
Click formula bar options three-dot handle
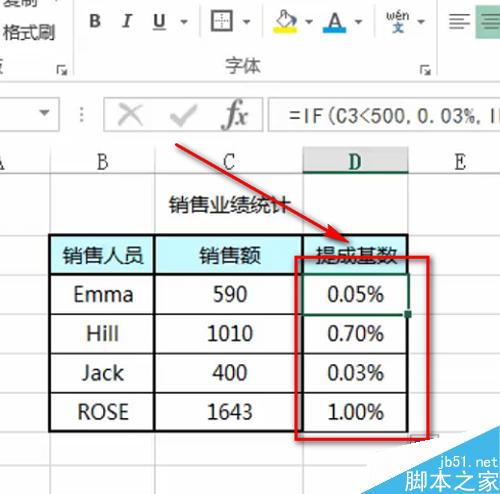[81, 115]
